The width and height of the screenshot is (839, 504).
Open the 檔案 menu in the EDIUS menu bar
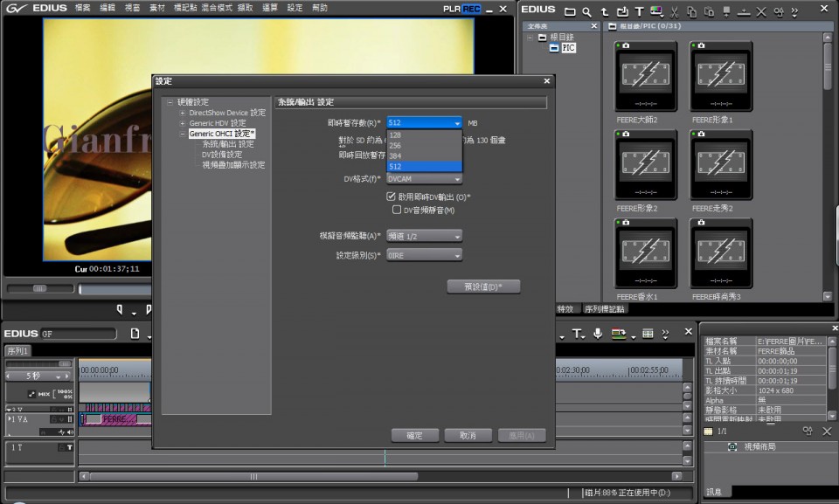click(82, 8)
